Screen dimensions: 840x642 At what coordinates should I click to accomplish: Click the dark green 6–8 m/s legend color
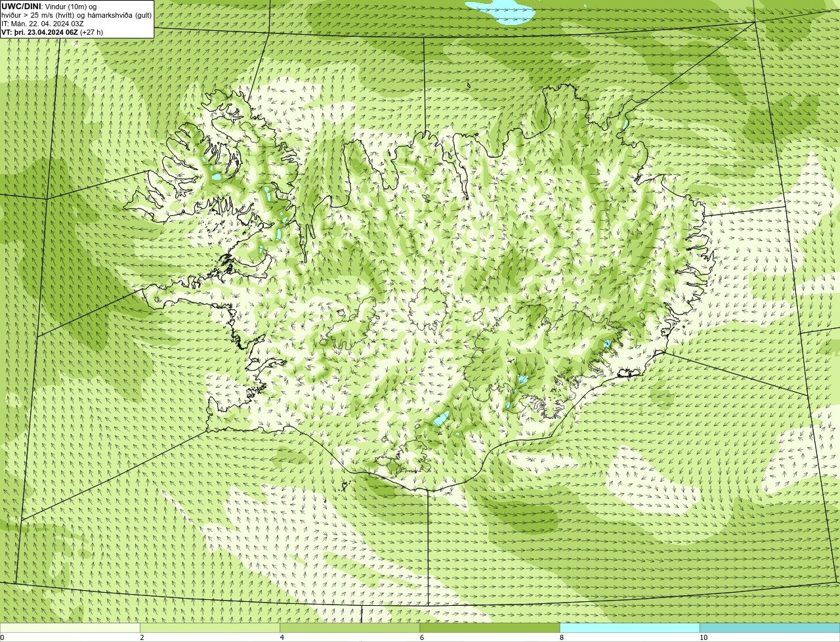click(x=490, y=628)
